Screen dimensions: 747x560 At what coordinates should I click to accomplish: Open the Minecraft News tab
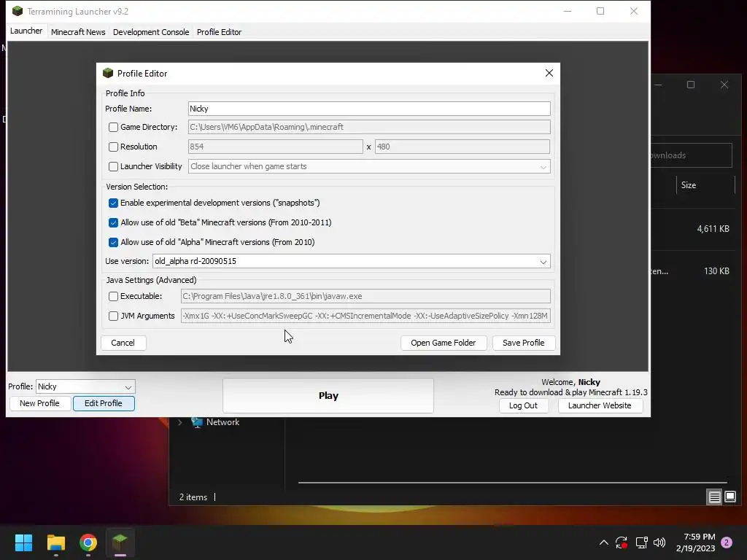(x=78, y=32)
